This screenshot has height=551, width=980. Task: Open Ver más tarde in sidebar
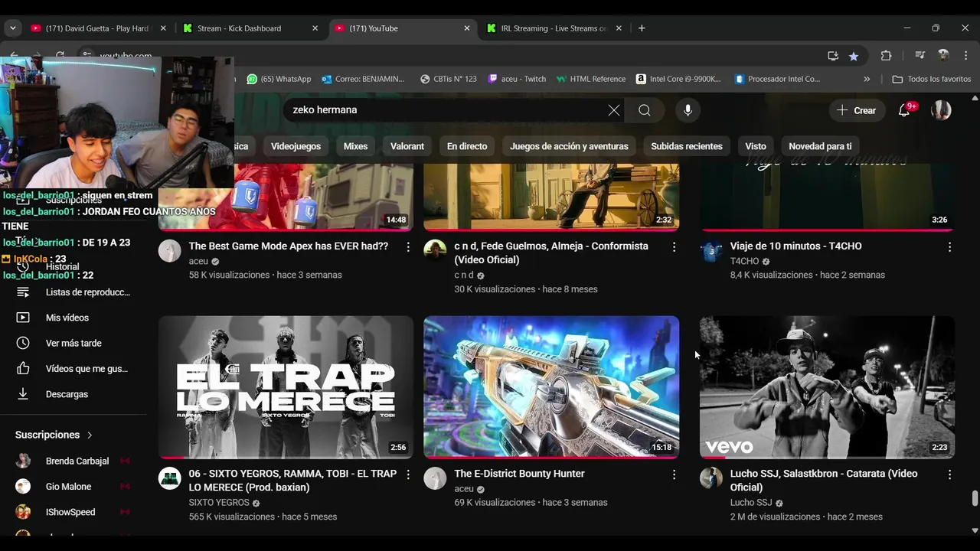click(73, 344)
